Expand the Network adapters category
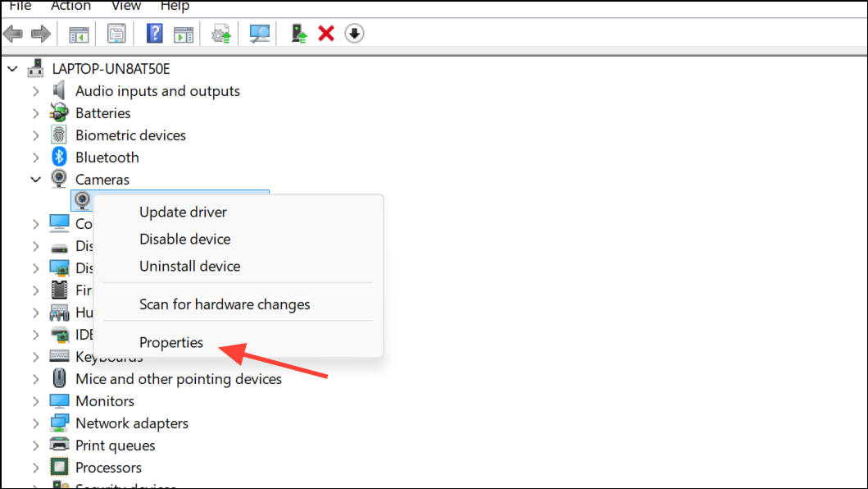Image resolution: width=868 pixels, height=489 pixels. 35,423
